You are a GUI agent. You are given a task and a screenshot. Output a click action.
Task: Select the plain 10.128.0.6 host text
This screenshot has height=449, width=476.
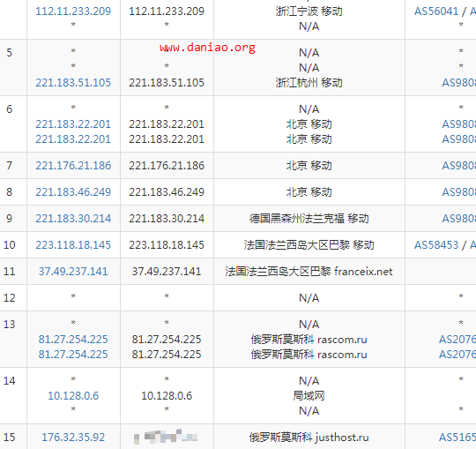[167, 396]
